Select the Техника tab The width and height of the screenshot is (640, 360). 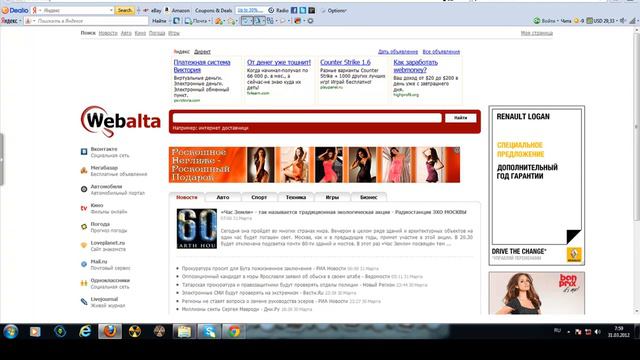296,197
